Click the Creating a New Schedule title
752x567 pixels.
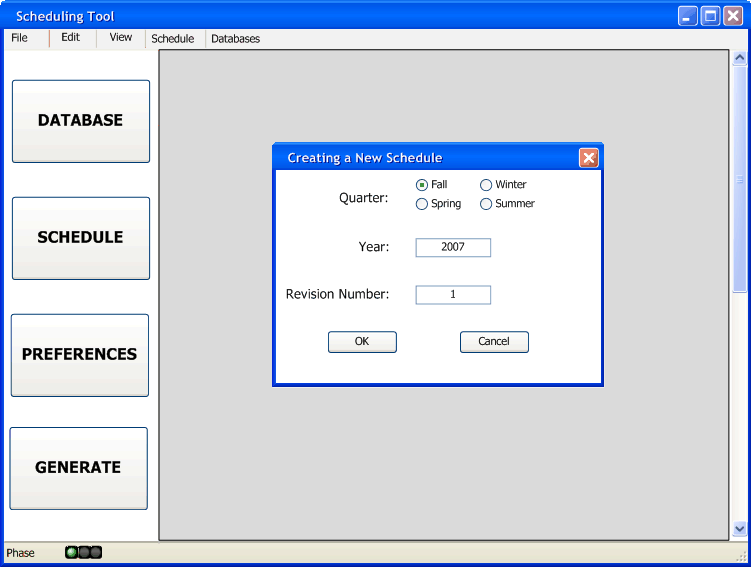[364, 158]
